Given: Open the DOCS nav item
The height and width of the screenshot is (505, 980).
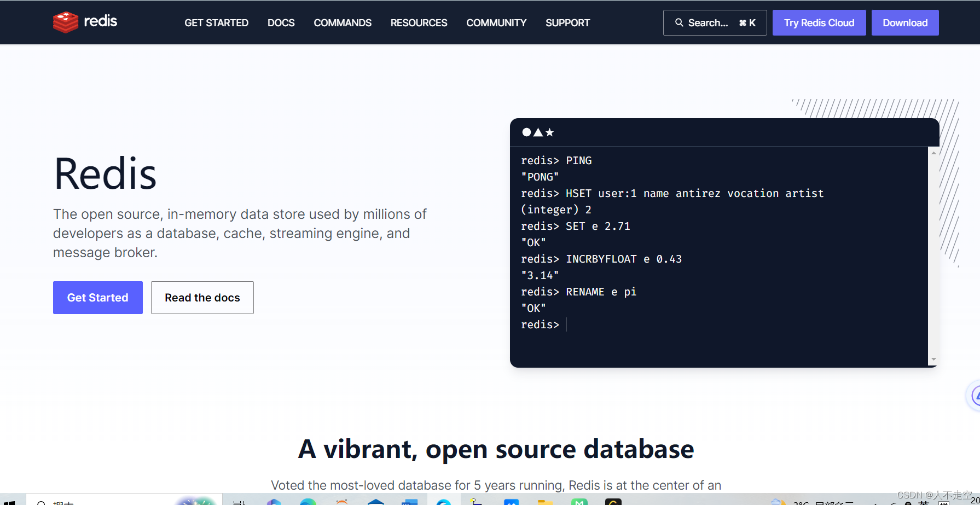Looking at the screenshot, I should (281, 23).
